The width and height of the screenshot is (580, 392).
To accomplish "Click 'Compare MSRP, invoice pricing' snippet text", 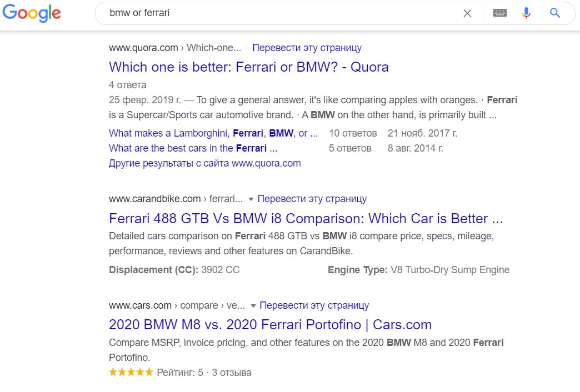I will [x=306, y=350].
